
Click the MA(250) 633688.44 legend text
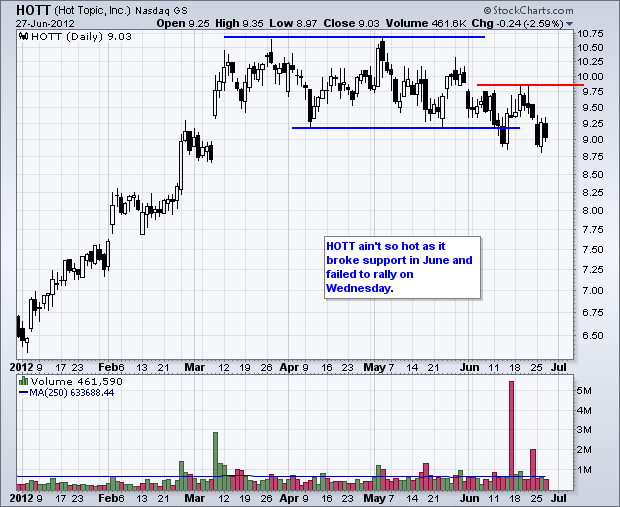(x=72, y=393)
